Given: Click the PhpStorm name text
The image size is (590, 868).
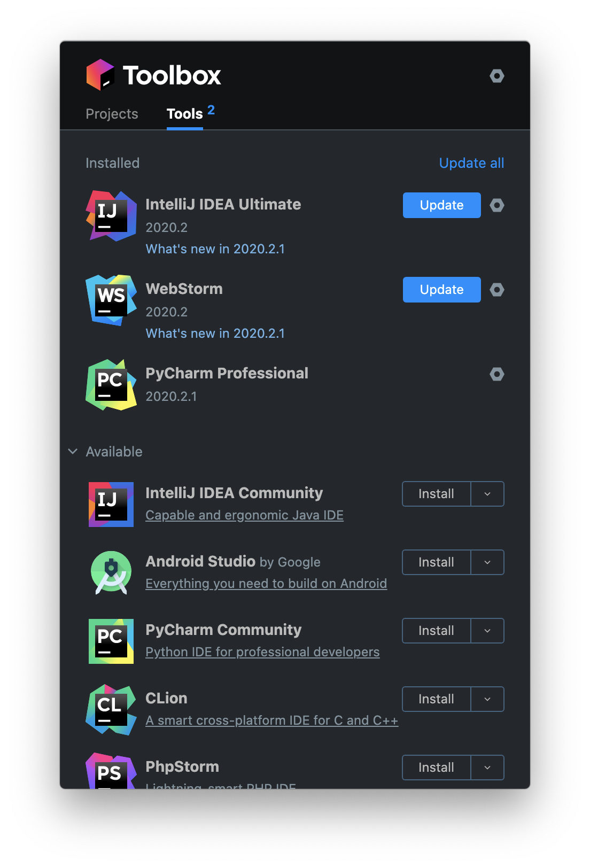Looking at the screenshot, I should point(182,766).
